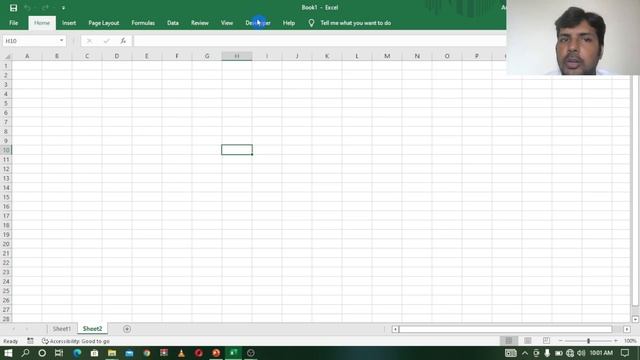Click the Sheet2 tab
Screen dimensions: 640x360
93,329
